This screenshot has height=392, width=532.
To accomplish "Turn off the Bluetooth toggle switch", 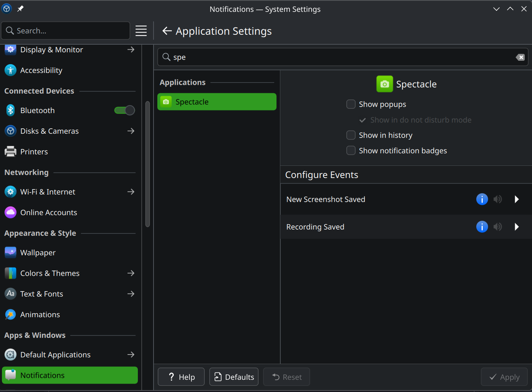I will click(125, 110).
